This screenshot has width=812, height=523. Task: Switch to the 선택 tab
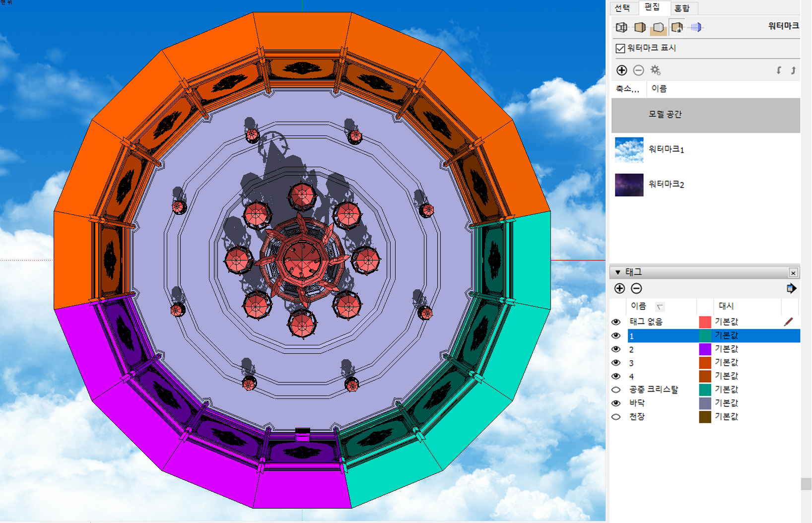point(622,8)
